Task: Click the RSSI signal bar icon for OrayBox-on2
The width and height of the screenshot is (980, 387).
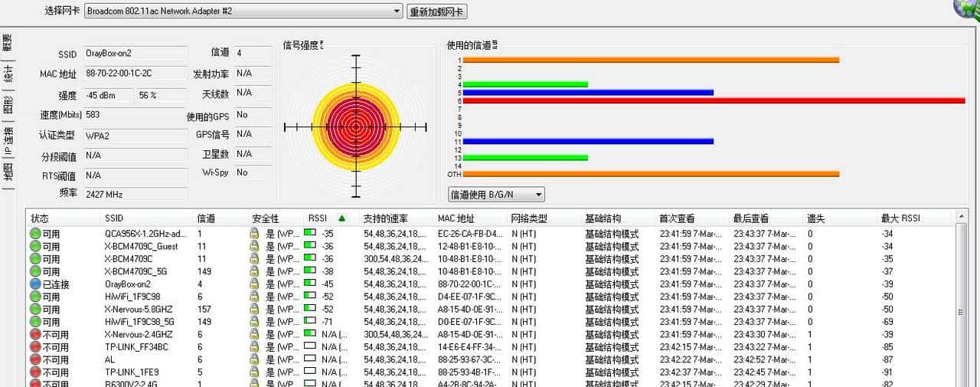Action: click(x=310, y=284)
